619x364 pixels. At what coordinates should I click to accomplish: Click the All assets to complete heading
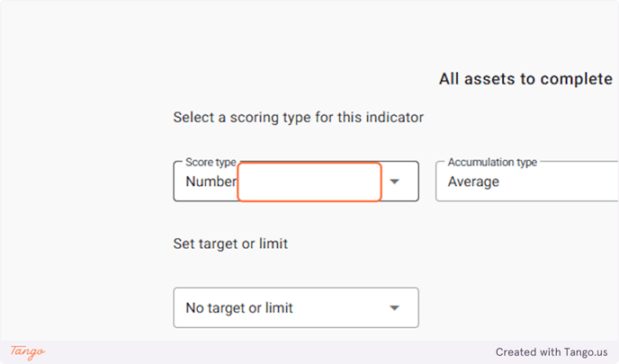click(525, 79)
